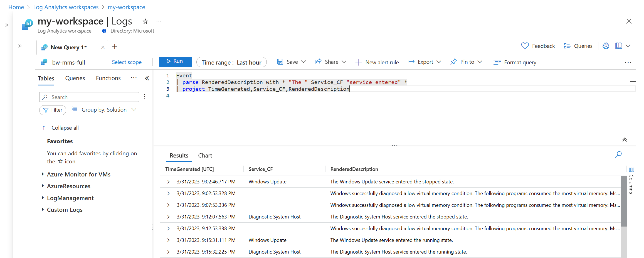Click the search magnifier in results pane
The width and height of the screenshot is (644, 258).
pyautogui.click(x=618, y=154)
